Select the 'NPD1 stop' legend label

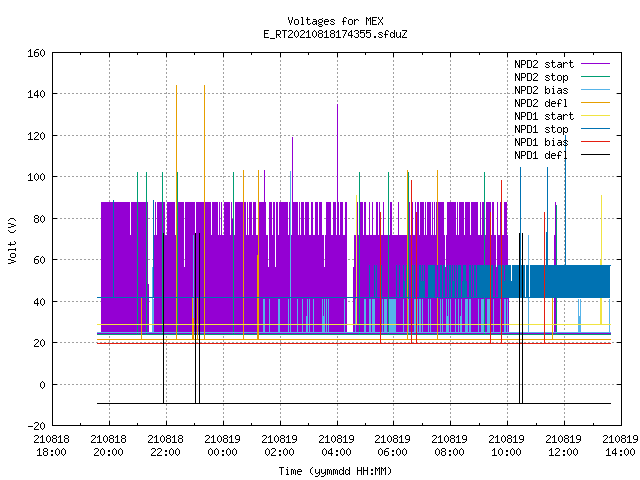(541, 129)
